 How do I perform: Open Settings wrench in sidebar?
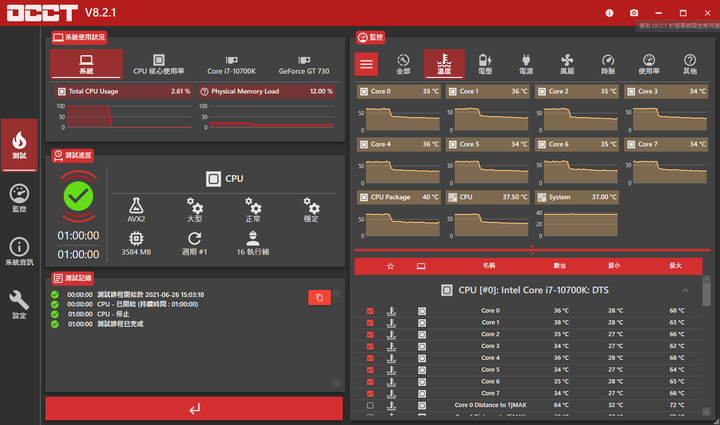point(19,305)
